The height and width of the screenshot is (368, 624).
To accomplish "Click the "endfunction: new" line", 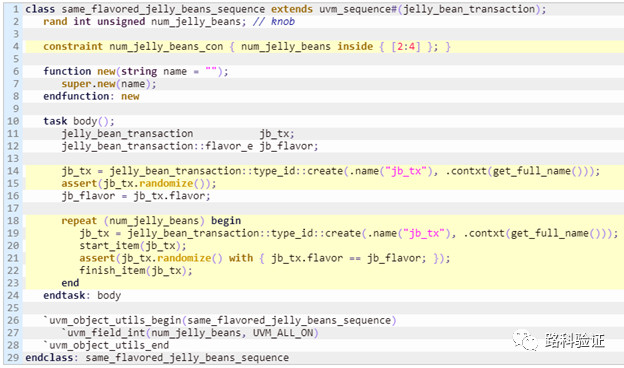I will pos(91,96).
